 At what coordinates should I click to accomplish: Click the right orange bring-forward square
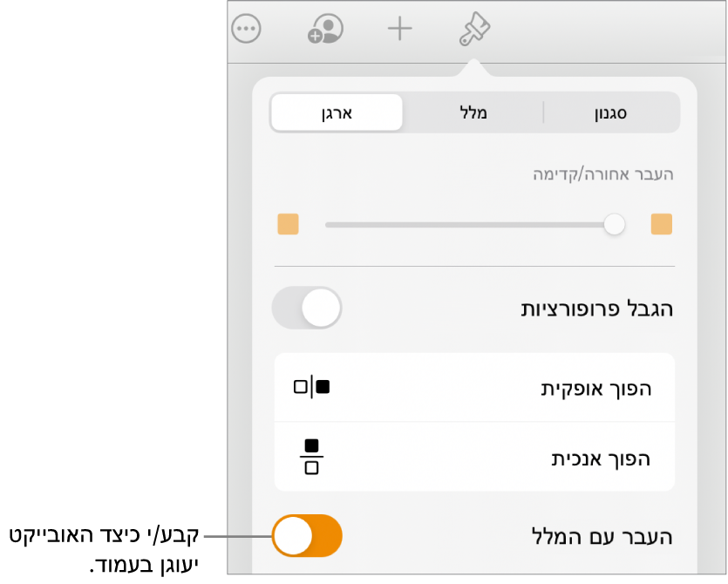click(662, 225)
